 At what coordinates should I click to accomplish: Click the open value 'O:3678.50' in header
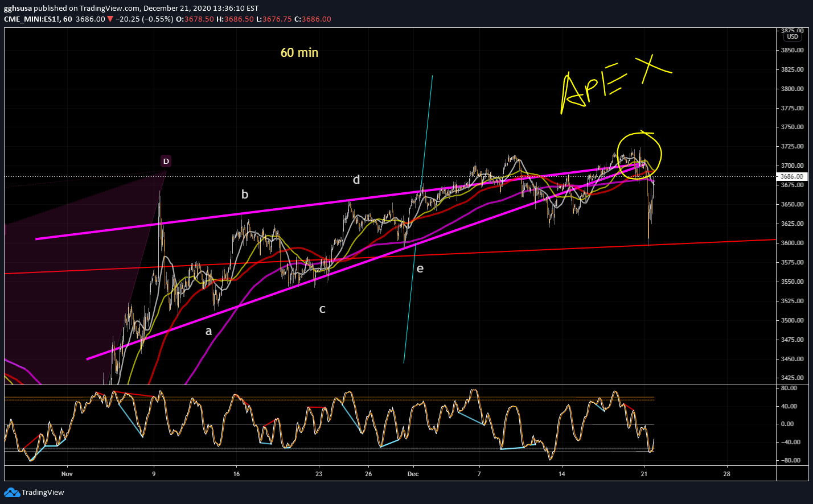[x=195, y=19]
